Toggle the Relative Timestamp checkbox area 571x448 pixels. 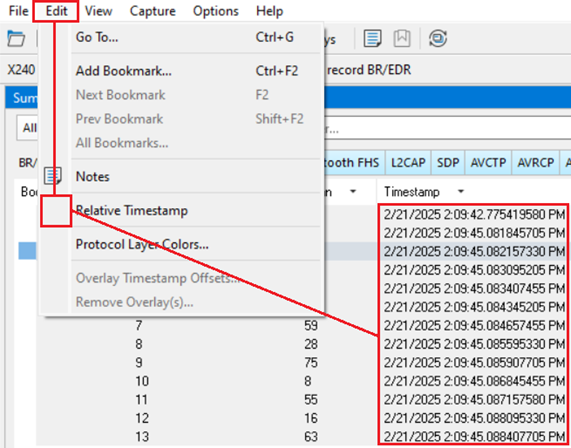point(56,211)
